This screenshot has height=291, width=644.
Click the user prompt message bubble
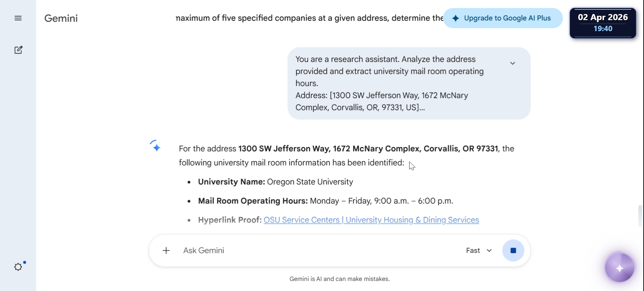point(409,83)
